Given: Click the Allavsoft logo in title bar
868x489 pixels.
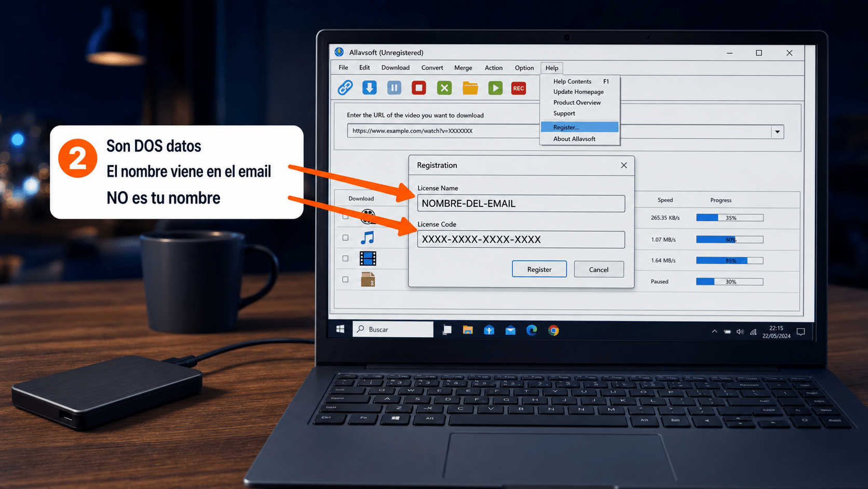Looking at the screenshot, I should (340, 52).
